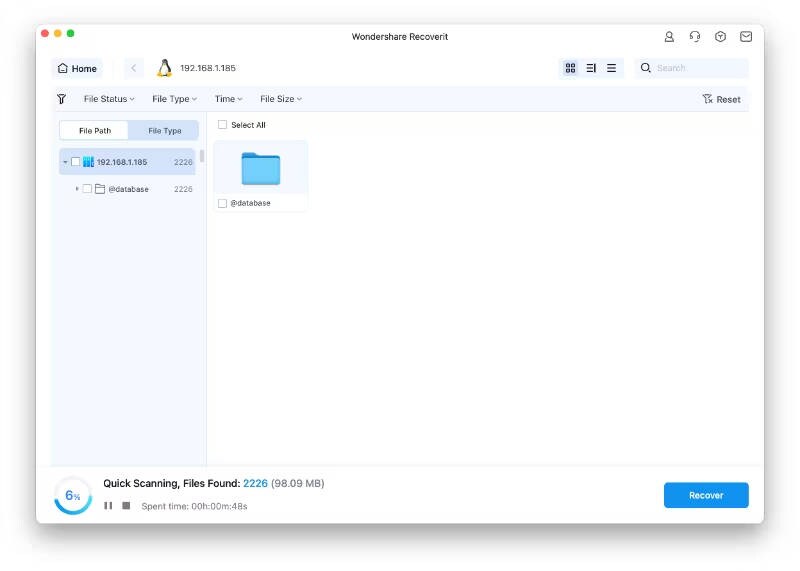Select the @database row in the tree
This screenshot has height=571, width=800.
tap(127, 189)
